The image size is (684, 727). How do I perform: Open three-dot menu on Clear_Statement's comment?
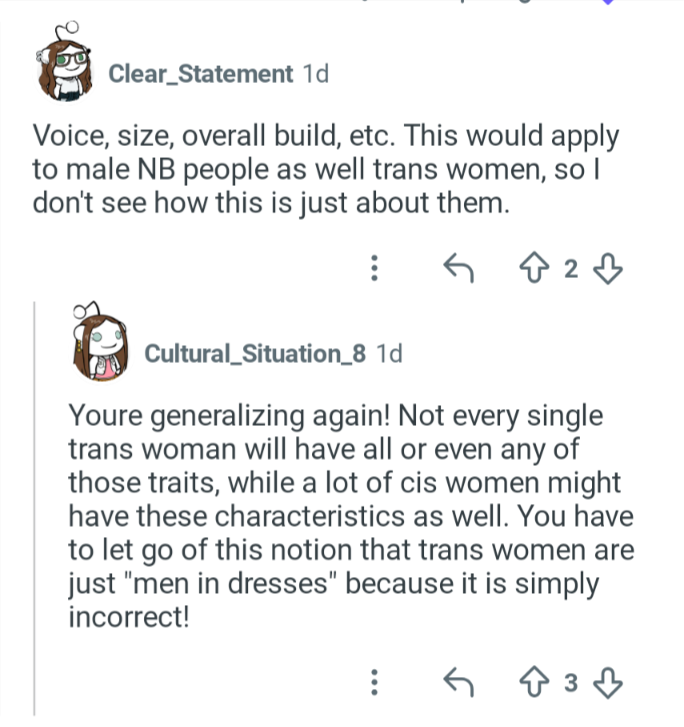(375, 268)
